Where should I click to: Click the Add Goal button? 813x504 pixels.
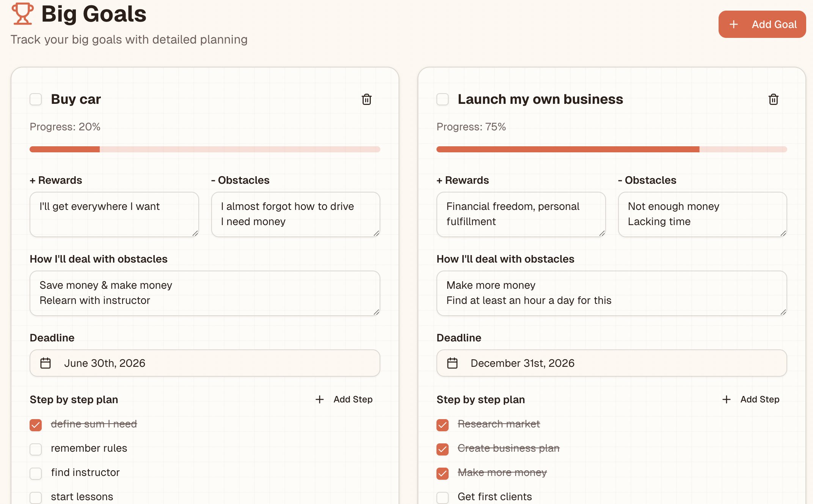pos(762,24)
